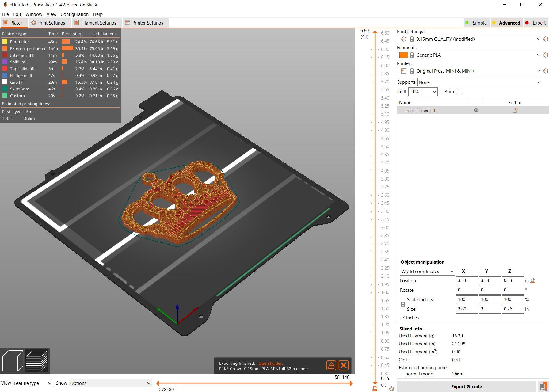Open the Infill percentage dropdown
The height and width of the screenshot is (392, 549).
click(423, 92)
